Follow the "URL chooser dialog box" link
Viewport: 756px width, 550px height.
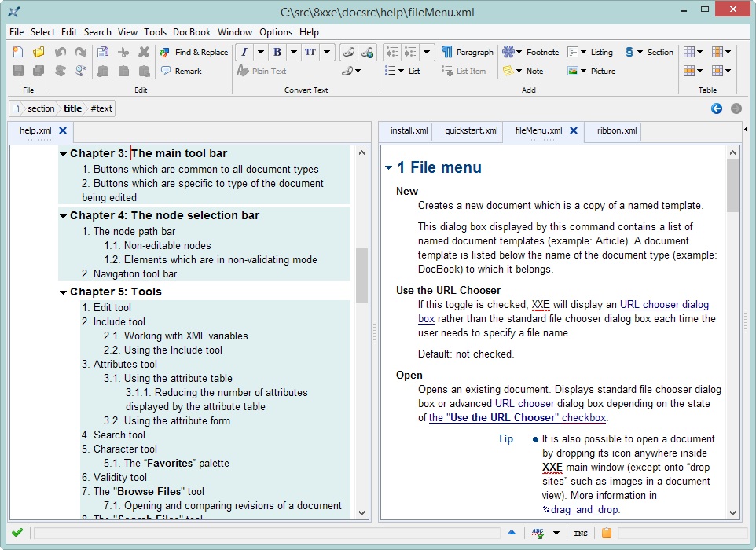664,305
